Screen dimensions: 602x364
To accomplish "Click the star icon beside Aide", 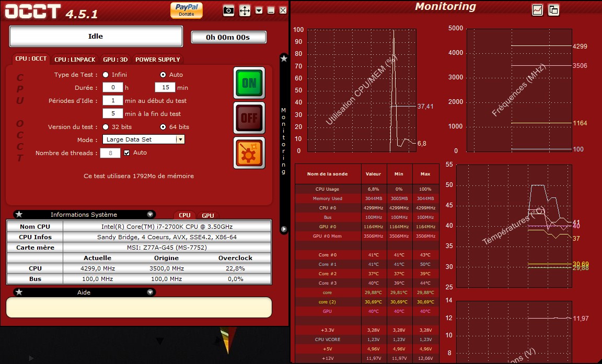I will [19, 292].
